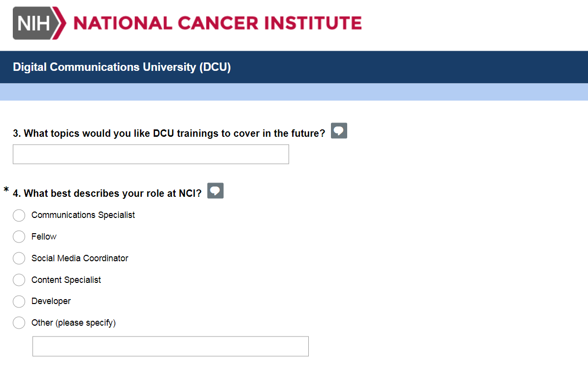Choose the Fellow radio button
The height and width of the screenshot is (367, 588).
coord(19,237)
